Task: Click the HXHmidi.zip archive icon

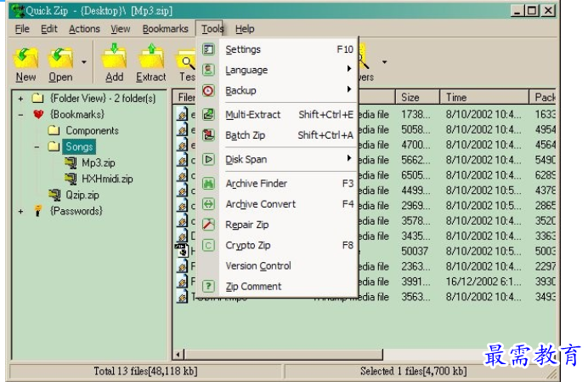Action: 71,179
